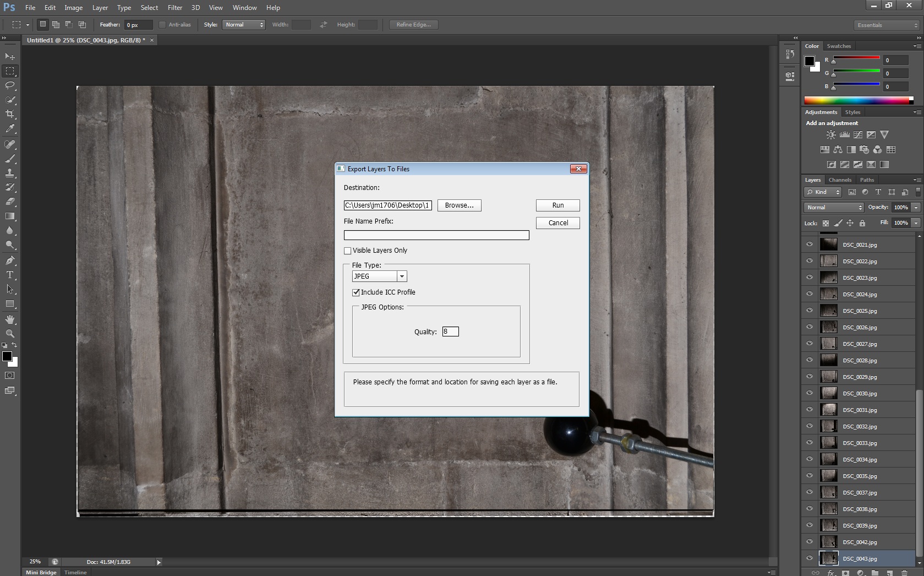
Task: Hide the DSC_0030.jpg layer
Action: pyautogui.click(x=810, y=393)
